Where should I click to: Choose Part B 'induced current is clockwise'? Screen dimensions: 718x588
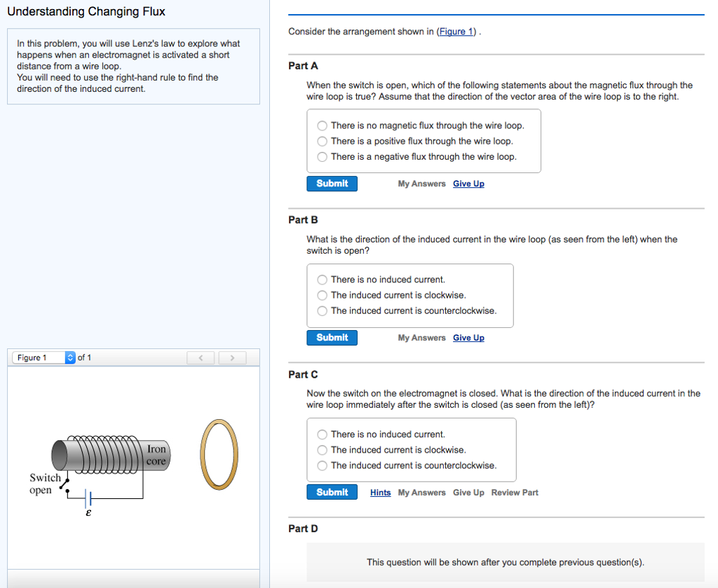tap(322, 295)
